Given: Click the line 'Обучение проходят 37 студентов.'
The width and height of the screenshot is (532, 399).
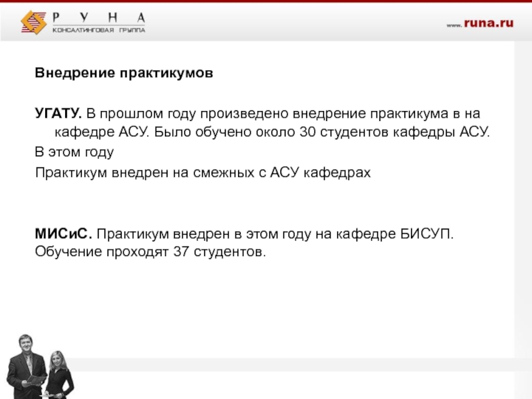Looking at the screenshot, I should (x=150, y=252).
